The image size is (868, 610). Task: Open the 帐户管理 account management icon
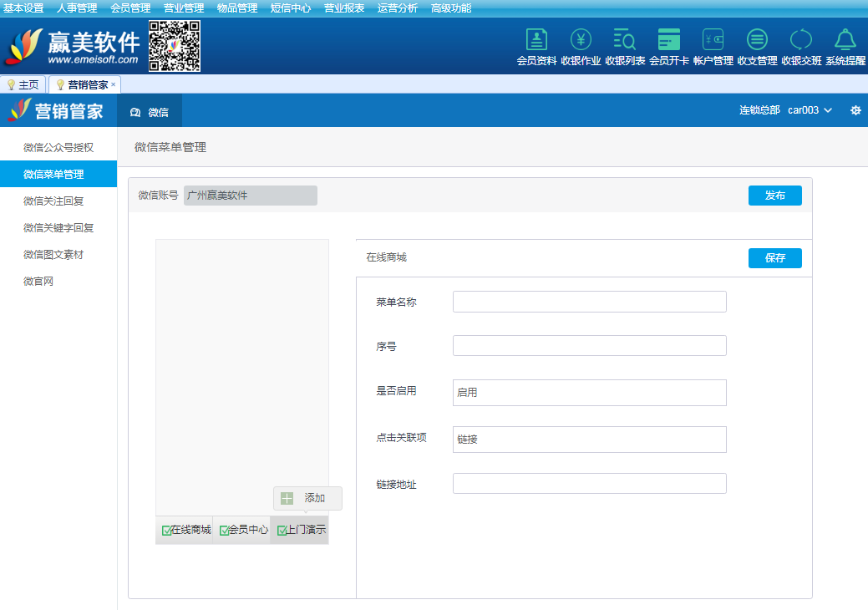click(x=713, y=40)
